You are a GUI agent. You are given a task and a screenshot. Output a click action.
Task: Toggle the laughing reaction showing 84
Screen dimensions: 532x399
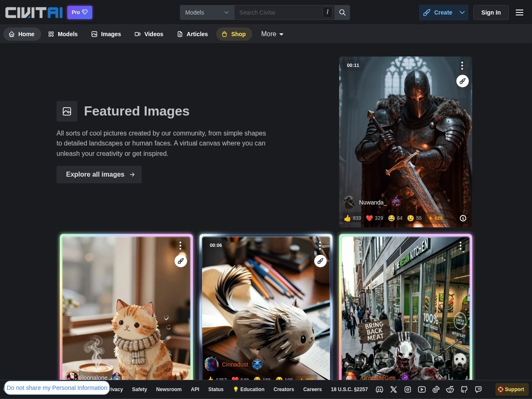395,218
